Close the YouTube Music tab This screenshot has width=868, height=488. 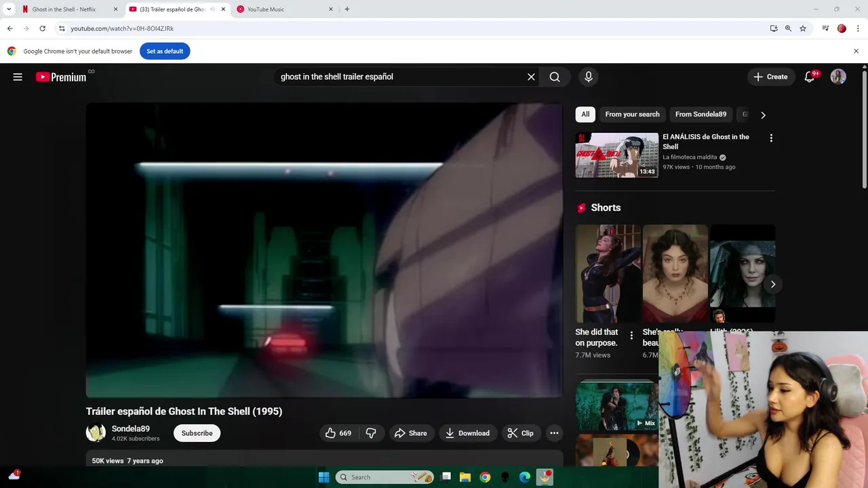pyautogui.click(x=331, y=9)
